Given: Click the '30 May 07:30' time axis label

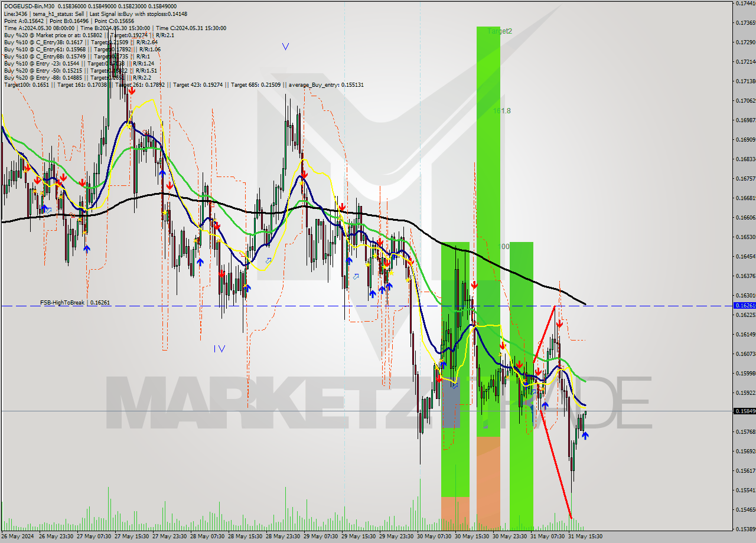Looking at the screenshot, I should pos(433,537).
